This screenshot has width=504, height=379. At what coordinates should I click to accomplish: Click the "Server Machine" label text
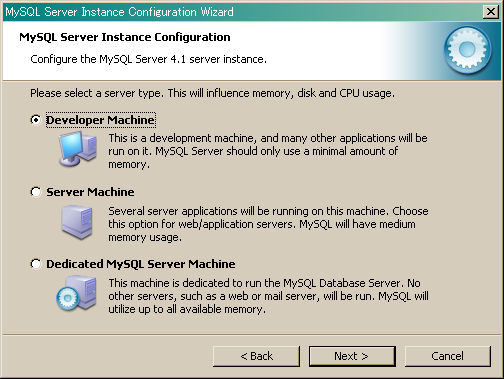[90, 192]
